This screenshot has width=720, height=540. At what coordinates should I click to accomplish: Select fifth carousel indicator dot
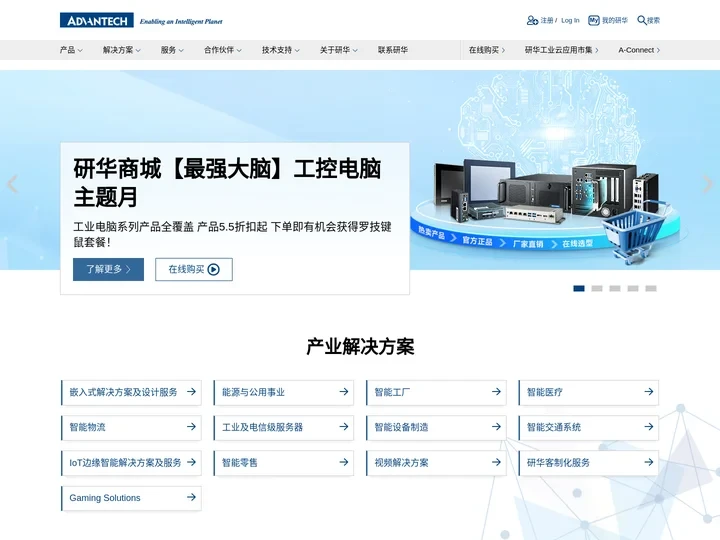[x=651, y=288]
